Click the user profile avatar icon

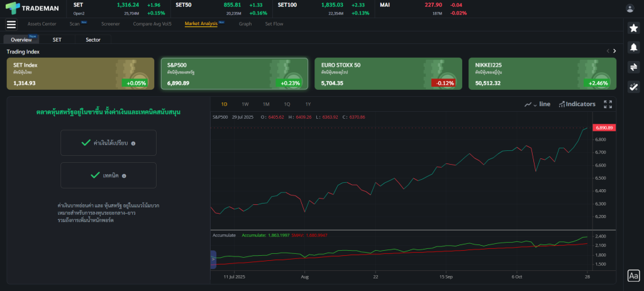(x=630, y=8)
